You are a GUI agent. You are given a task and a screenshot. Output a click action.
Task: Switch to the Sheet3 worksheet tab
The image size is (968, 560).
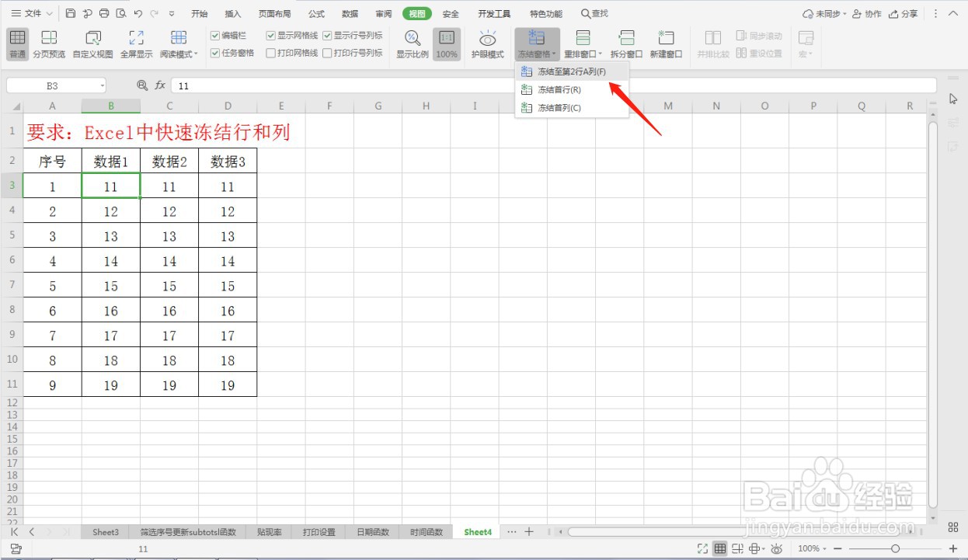coord(106,532)
